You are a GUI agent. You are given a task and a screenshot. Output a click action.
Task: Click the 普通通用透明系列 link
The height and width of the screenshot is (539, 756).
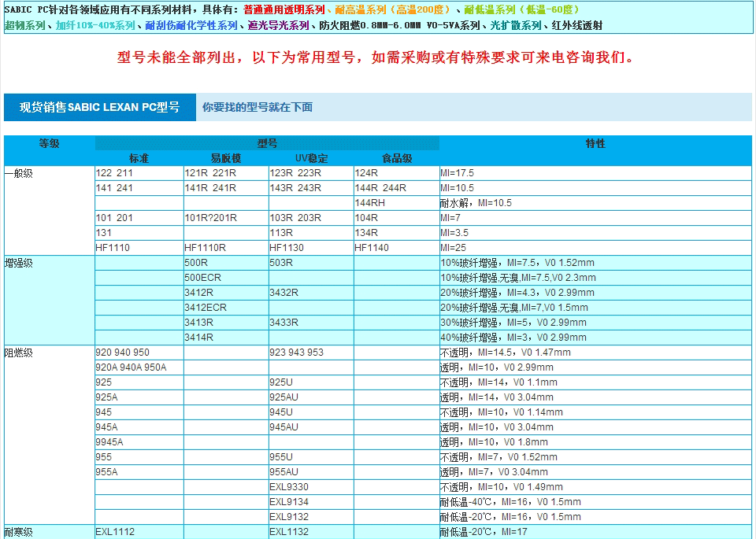coord(283,9)
